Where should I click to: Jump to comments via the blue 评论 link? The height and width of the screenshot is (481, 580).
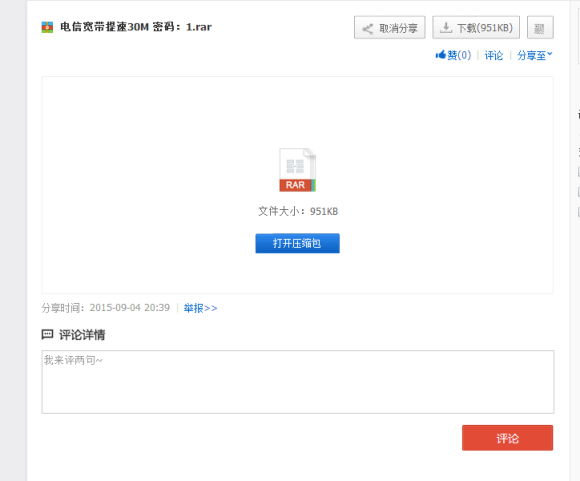pyautogui.click(x=494, y=56)
